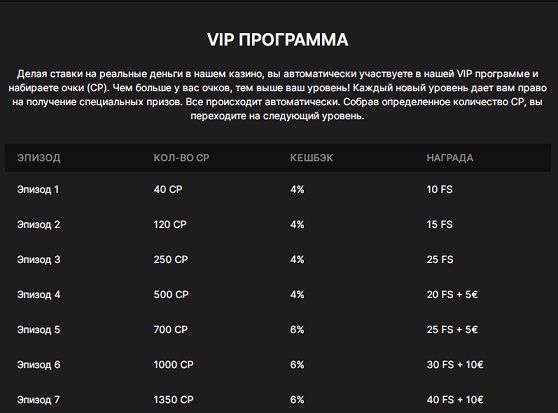The image size is (558, 413).
Task: Click the 40 CP points value
Action: pos(168,189)
